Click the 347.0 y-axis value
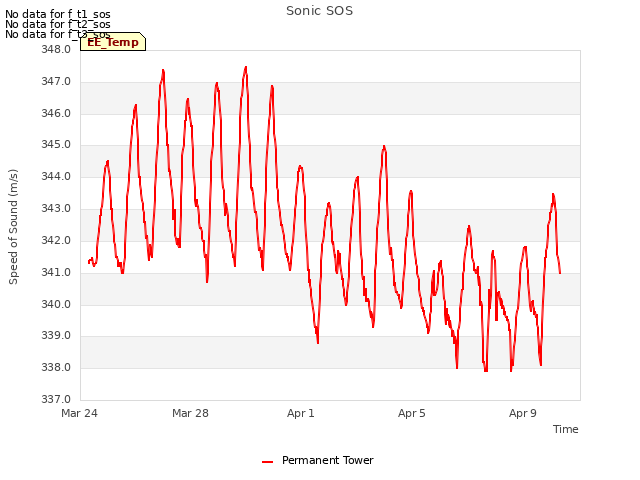The height and width of the screenshot is (480, 640). 56,81
